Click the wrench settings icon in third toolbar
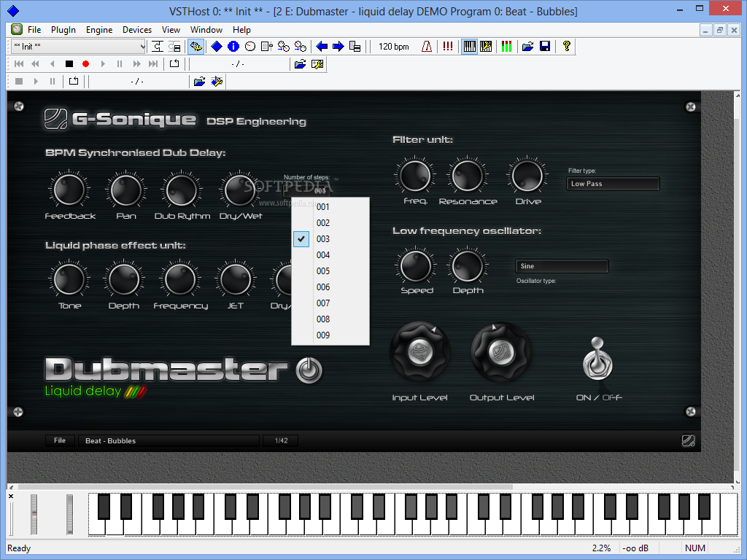Viewport: 747px width, 560px height. click(217, 82)
